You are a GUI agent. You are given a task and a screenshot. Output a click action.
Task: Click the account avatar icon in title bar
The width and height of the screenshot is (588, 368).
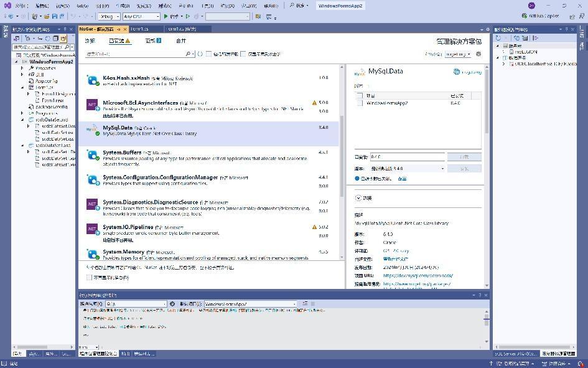(x=531, y=6)
